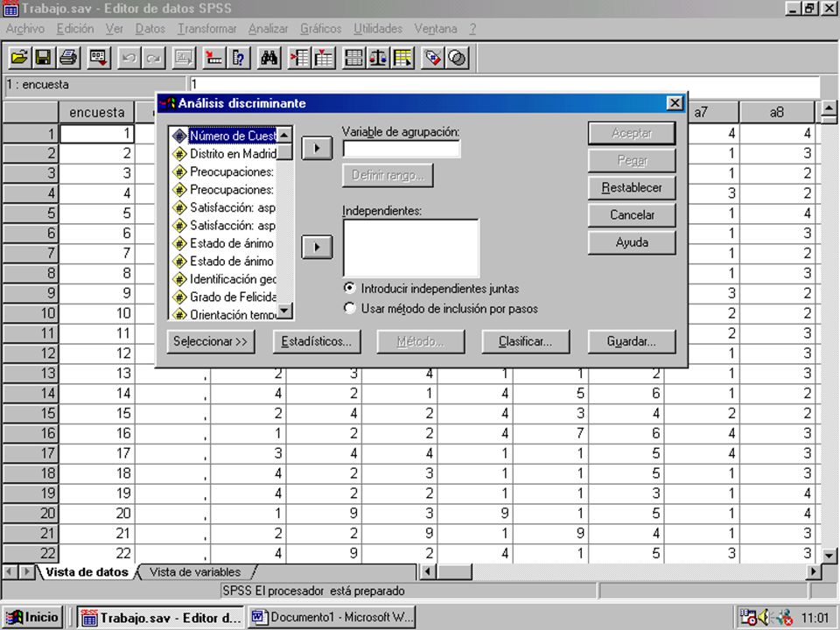Click the 'Variable de agrupación' field

(x=402, y=149)
